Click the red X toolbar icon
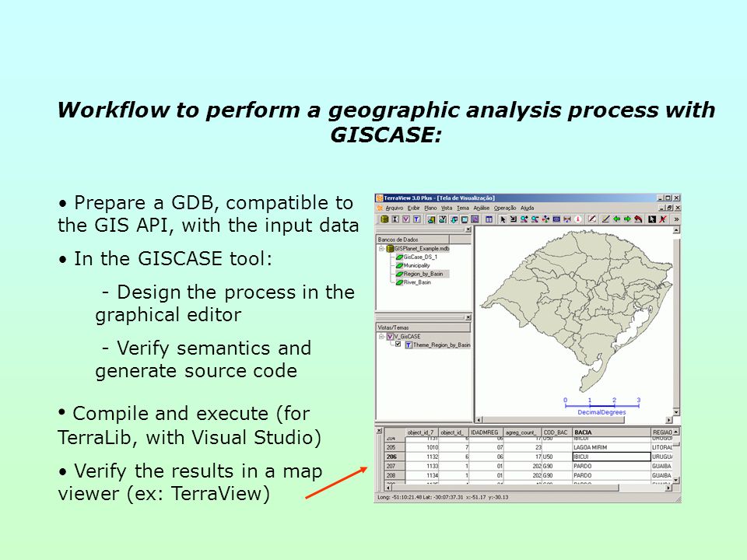This screenshot has height=560, width=747. [662, 219]
